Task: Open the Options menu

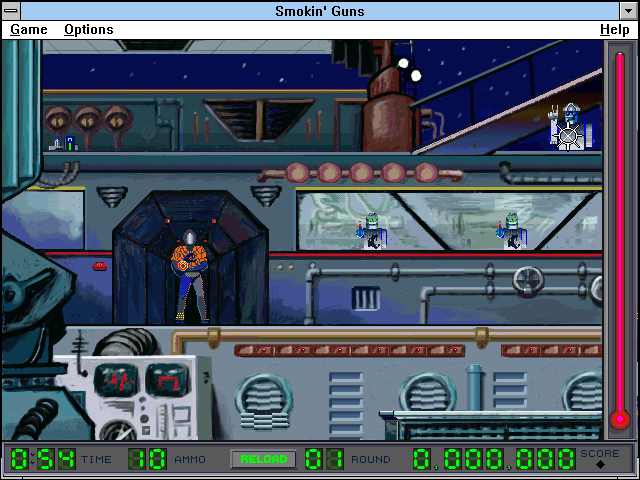Action: [88, 30]
